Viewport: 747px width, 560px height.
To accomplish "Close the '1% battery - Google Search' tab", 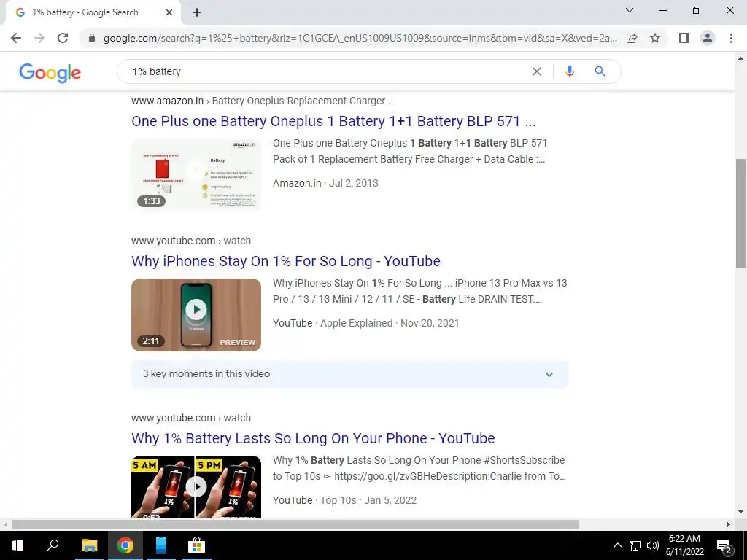I will (x=169, y=12).
